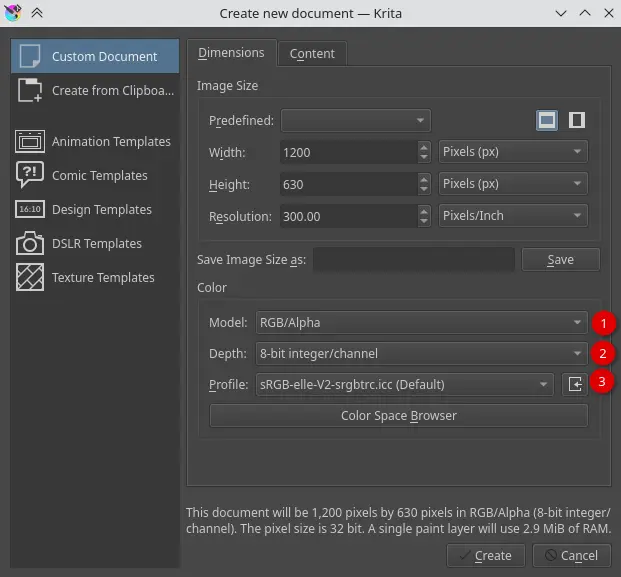Open the Width unit dropdown

[x=513, y=152]
